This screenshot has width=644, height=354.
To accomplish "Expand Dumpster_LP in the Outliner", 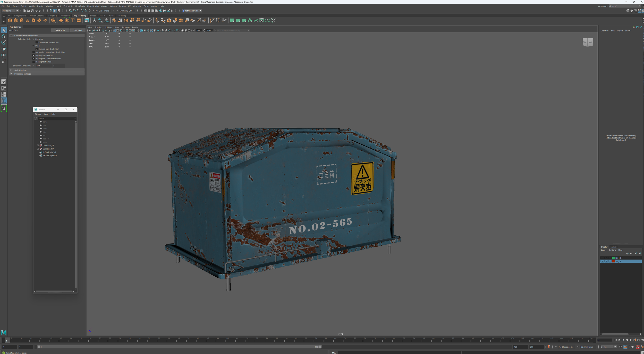I will [38, 145].
